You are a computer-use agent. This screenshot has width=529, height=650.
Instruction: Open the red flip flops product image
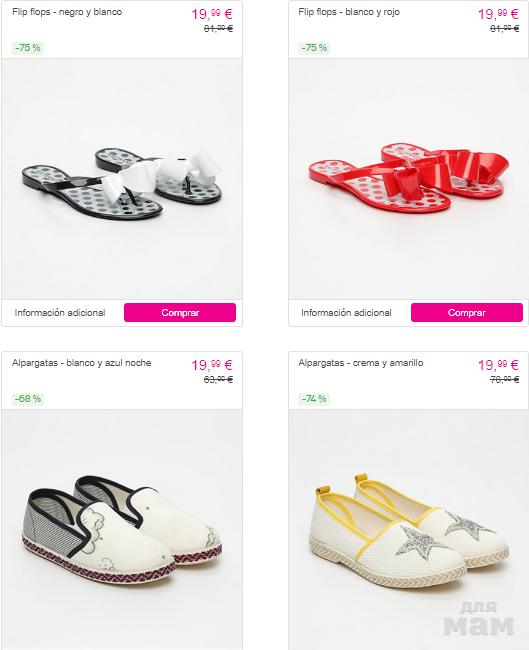(x=408, y=179)
